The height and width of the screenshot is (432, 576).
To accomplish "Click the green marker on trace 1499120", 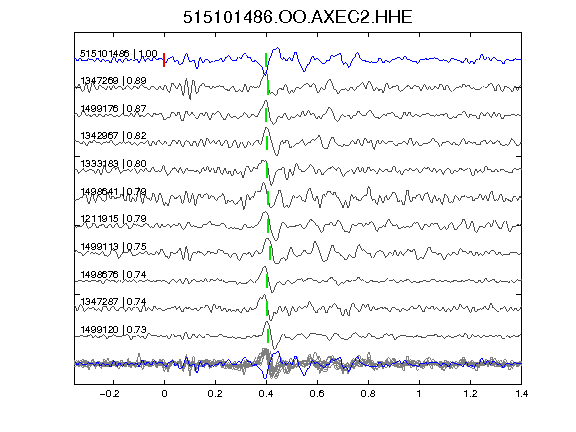I will 268,336.
